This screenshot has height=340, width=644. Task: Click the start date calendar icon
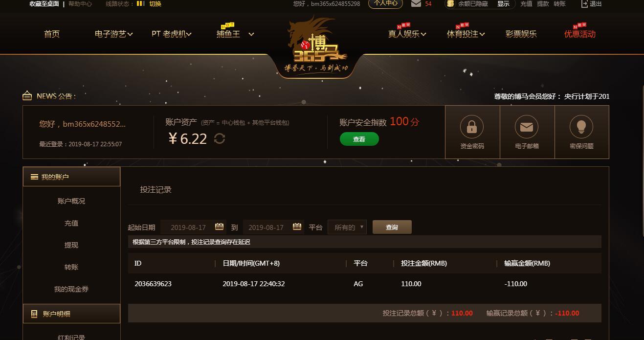pyautogui.click(x=219, y=227)
